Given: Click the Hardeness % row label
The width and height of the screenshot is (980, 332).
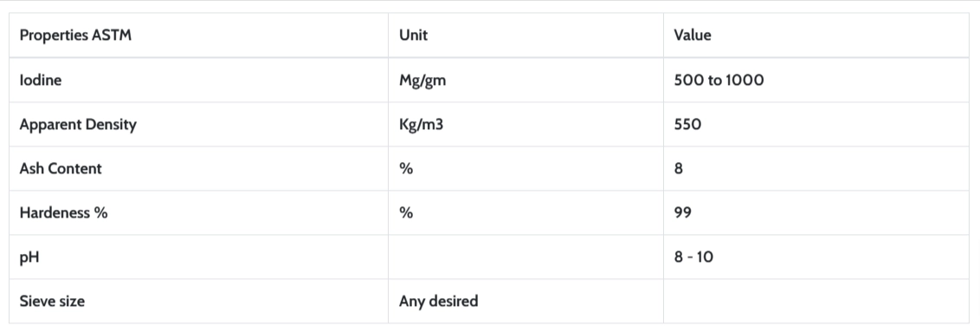Looking at the screenshot, I should pyautogui.click(x=64, y=213).
